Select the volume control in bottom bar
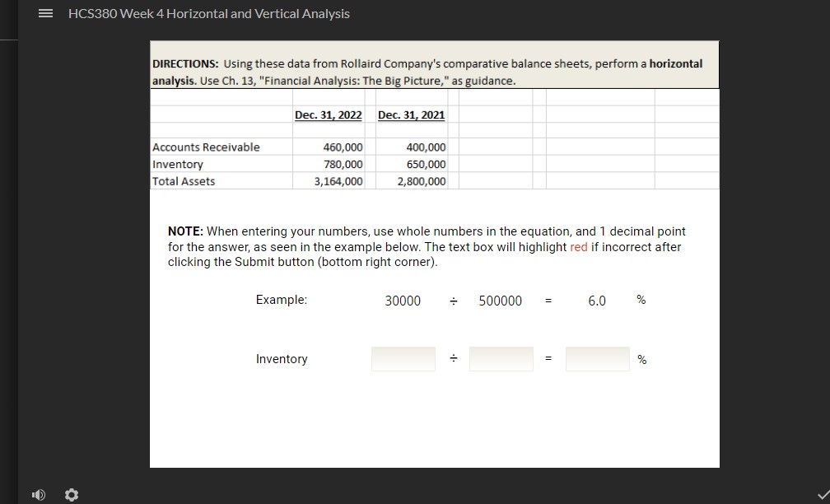The height and width of the screenshot is (504, 830). [x=38, y=494]
